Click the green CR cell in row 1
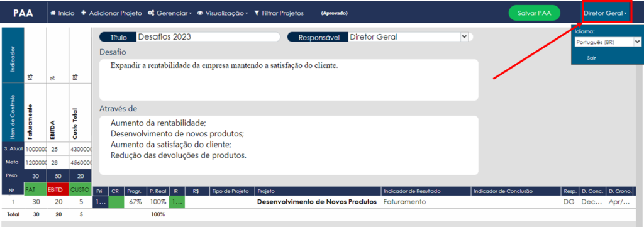The image size is (644, 227). click(116, 202)
